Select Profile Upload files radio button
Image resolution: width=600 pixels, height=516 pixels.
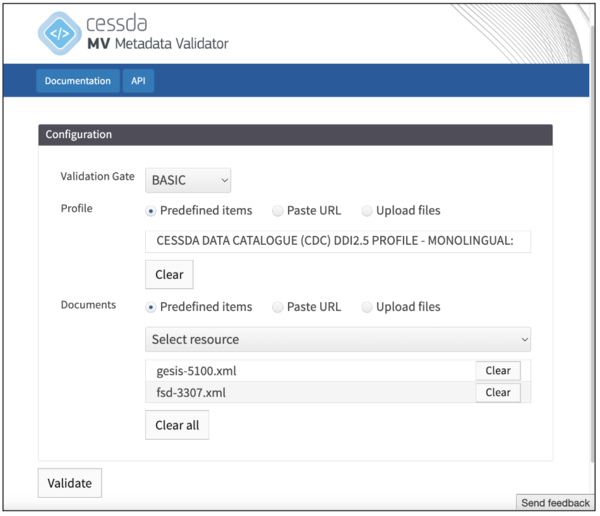coord(367,211)
